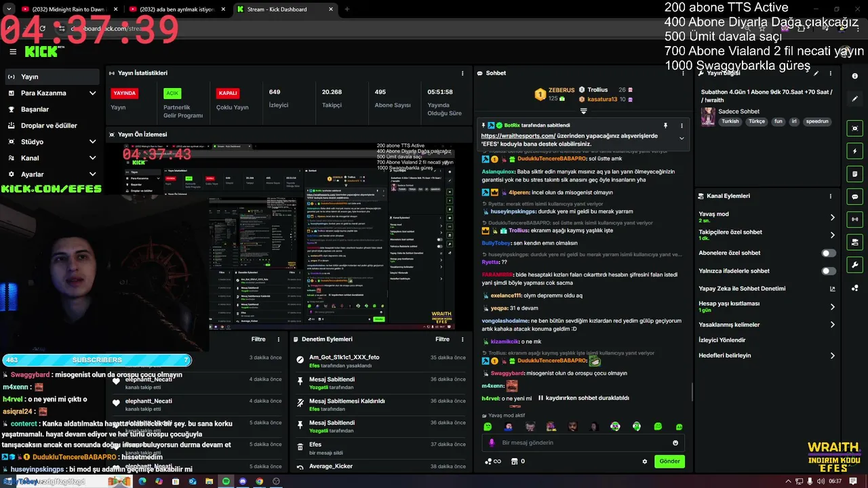Click the Turkish tag in stream info
This screenshot has width=868, height=488.
730,121
